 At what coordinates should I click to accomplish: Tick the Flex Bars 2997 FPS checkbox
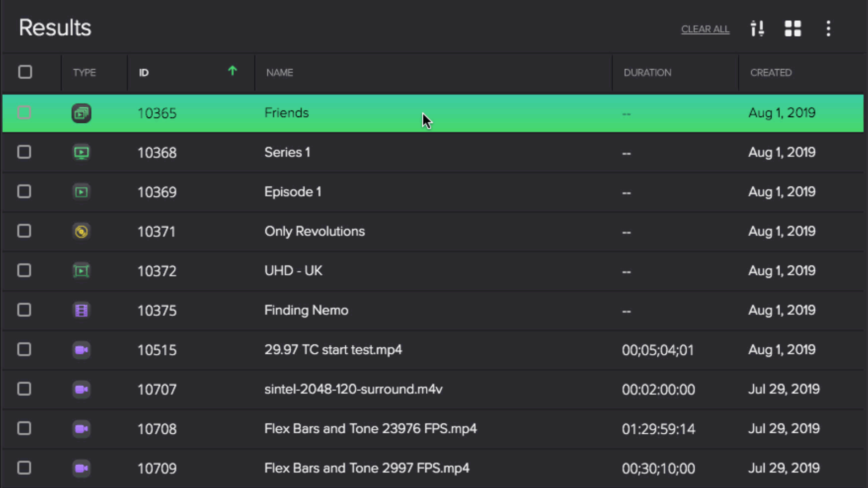[24, 468]
